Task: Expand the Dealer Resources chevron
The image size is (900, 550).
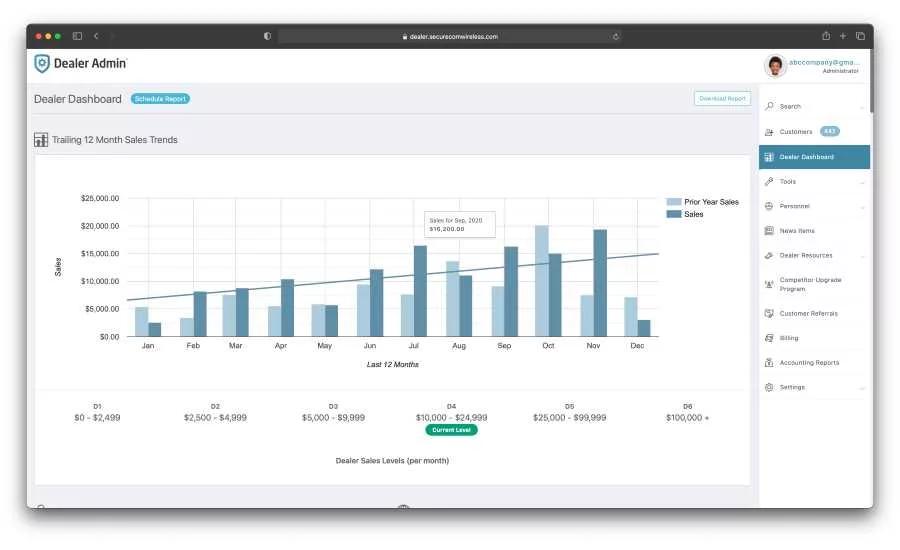Action: pyautogui.click(x=862, y=256)
